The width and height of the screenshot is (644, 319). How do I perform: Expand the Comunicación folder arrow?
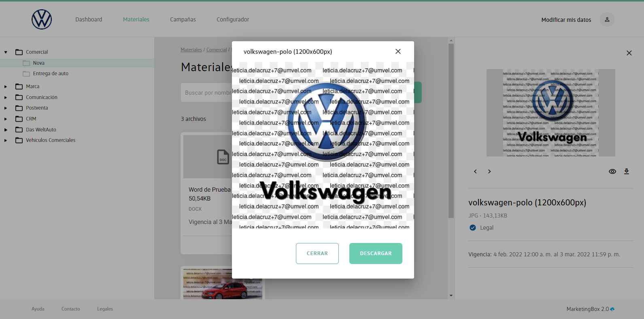6,97
